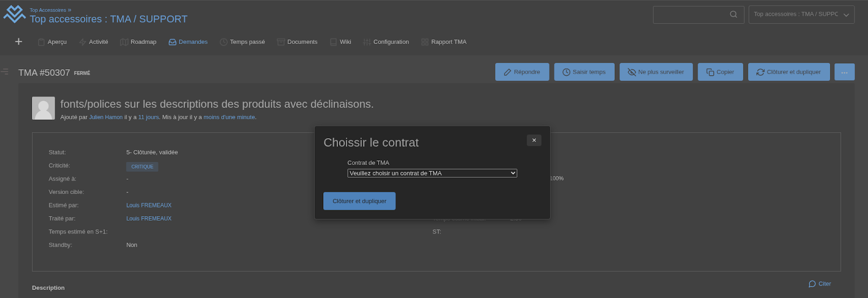The image size is (868, 298).
Task: Expand the project selector dropdown
Action: (x=801, y=15)
